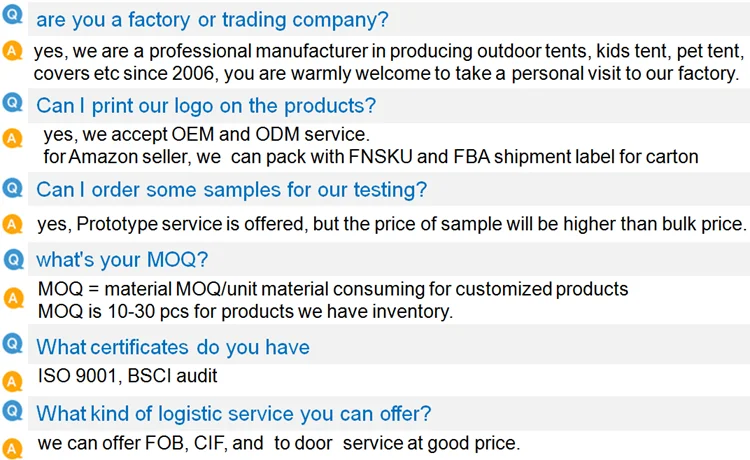Select the "are you a factory or trading company?" question
Screen dimensions: 750x460
pyautogui.click(x=212, y=20)
